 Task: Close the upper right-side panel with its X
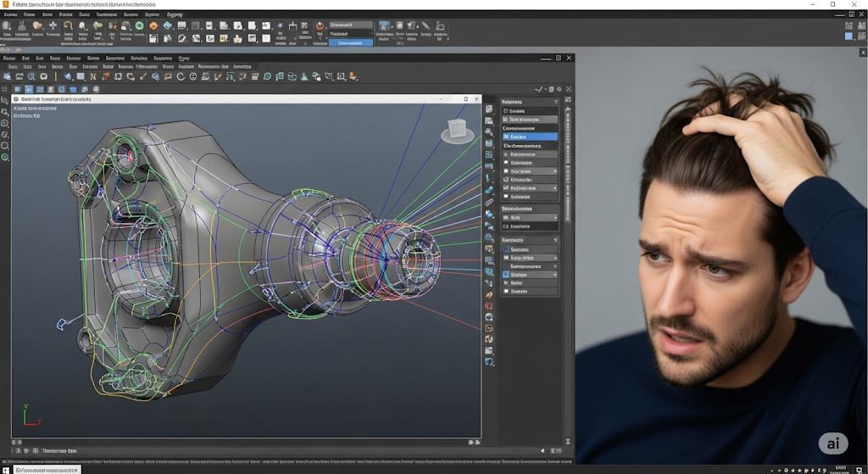(556, 102)
